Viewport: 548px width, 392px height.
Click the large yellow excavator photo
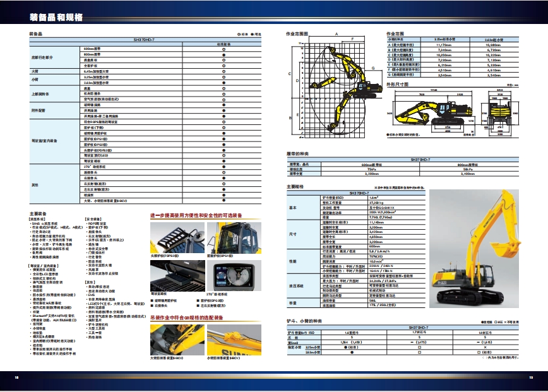[x=474, y=249]
